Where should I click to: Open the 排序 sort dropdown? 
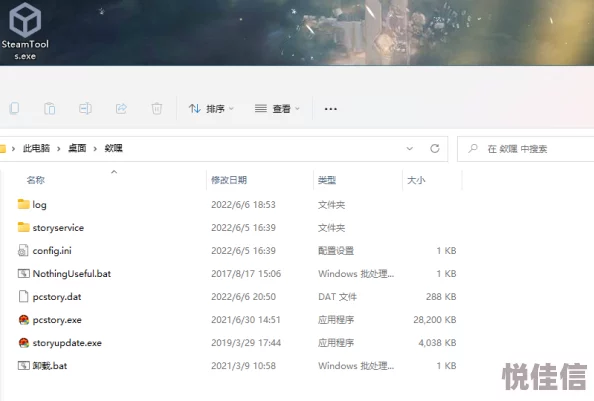[211, 109]
